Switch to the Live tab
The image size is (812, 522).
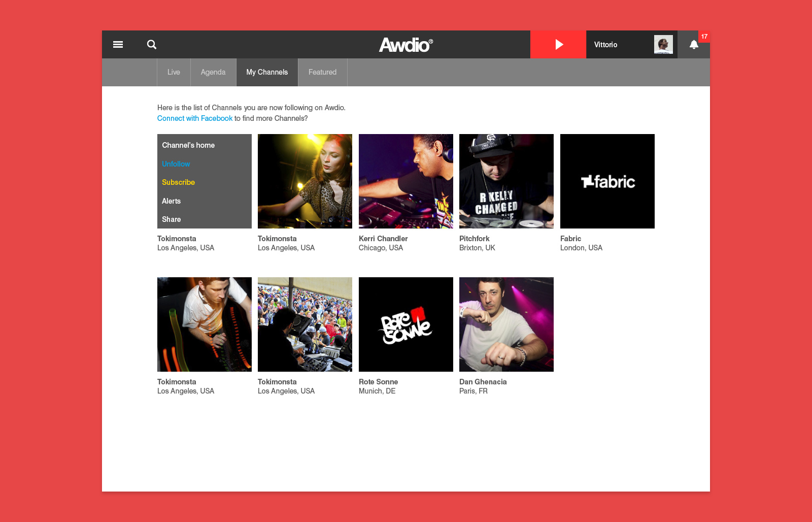pos(174,72)
